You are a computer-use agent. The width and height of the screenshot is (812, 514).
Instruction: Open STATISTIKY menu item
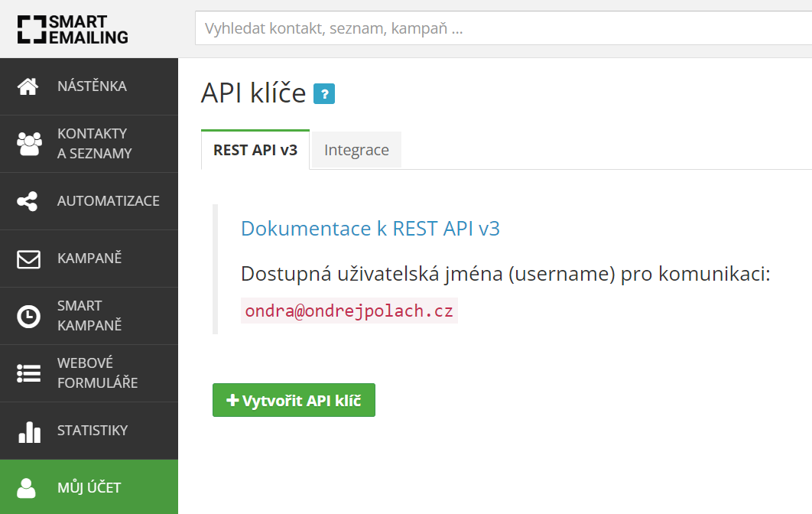89,431
